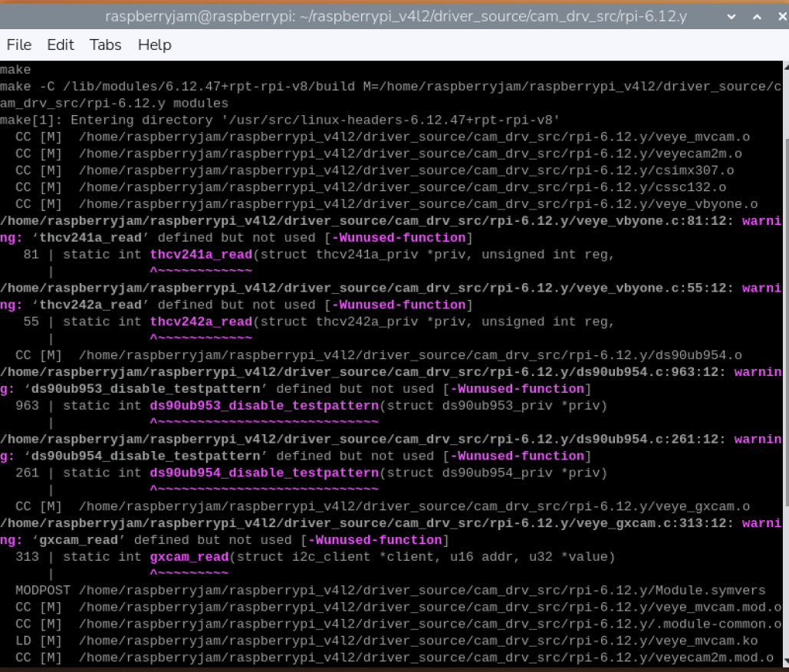Open the Edit menu
Screen dimensions: 789x672
61,44
